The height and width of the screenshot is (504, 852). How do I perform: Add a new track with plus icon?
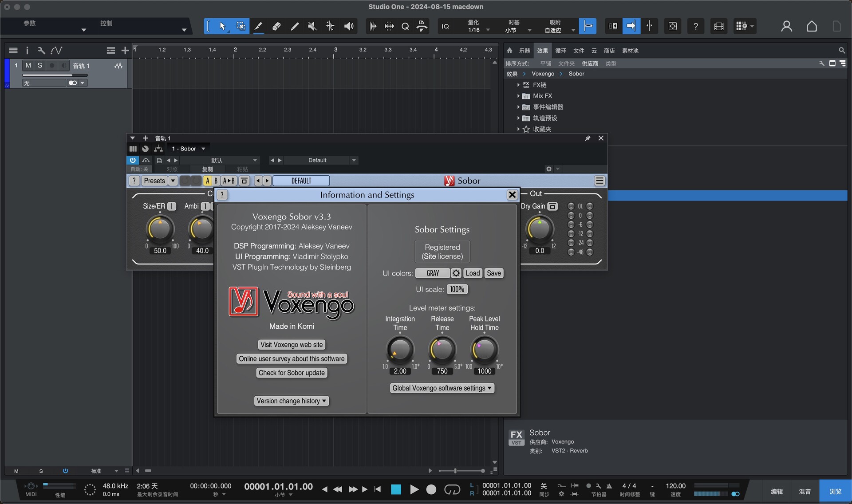[125, 51]
